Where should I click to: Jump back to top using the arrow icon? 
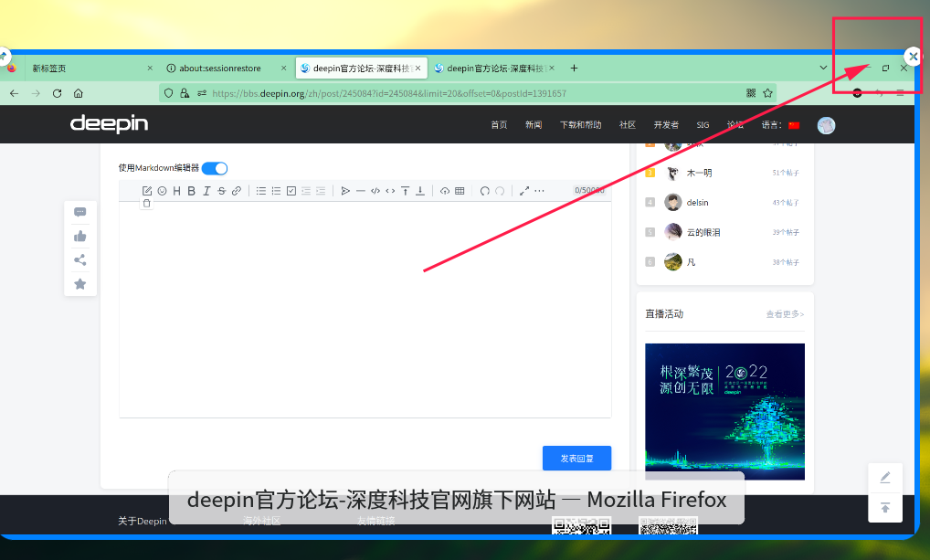[884, 508]
